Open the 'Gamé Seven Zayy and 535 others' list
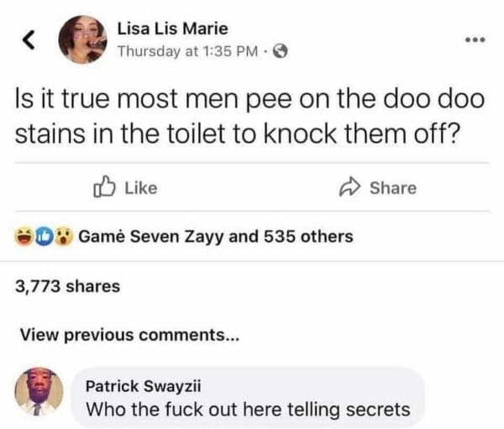Image resolution: width=504 pixels, height=429 pixels. pos(216,236)
